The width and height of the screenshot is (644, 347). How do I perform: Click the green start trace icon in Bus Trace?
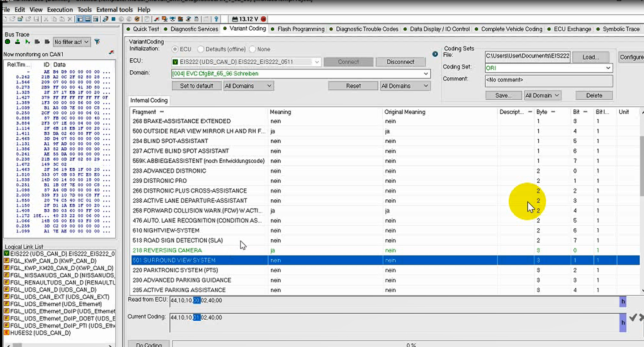tap(7, 42)
